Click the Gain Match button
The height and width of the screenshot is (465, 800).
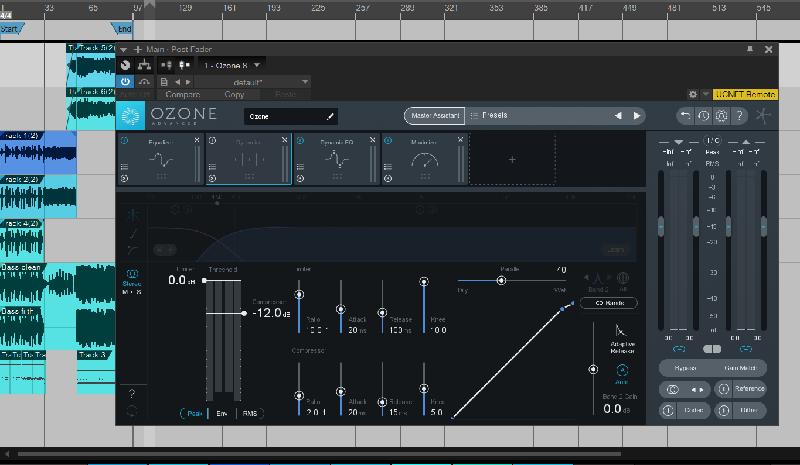[x=739, y=368]
